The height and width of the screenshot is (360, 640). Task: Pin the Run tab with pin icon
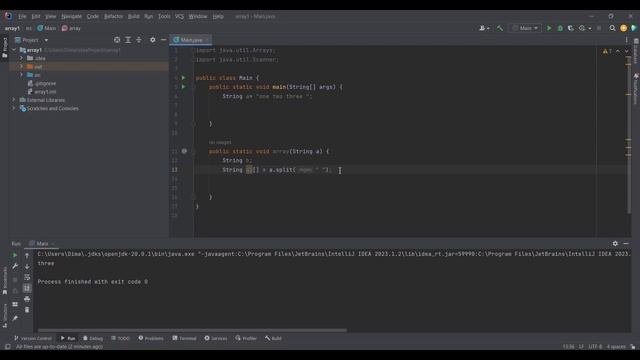coord(15,318)
